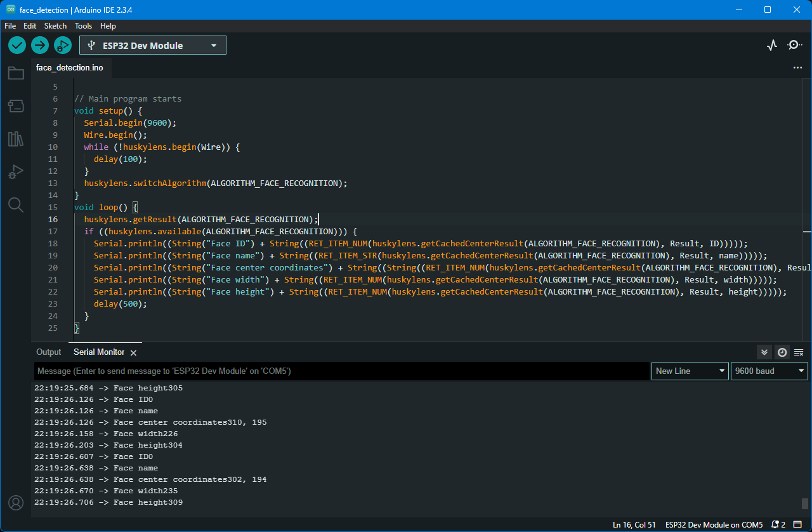812x532 pixels.
Task: Click the notifications bell in the status bar
Action: click(x=775, y=525)
